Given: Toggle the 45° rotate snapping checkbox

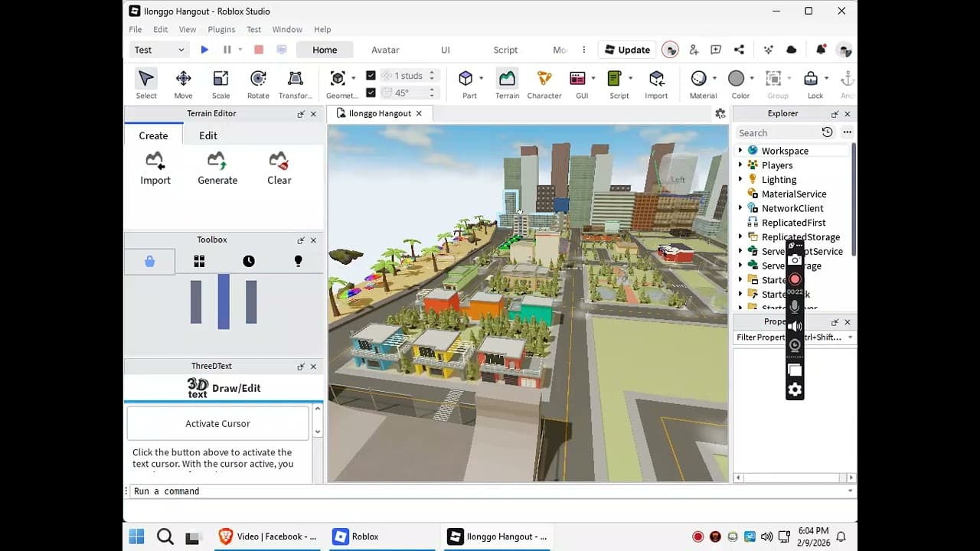Looking at the screenshot, I should click(371, 93).
